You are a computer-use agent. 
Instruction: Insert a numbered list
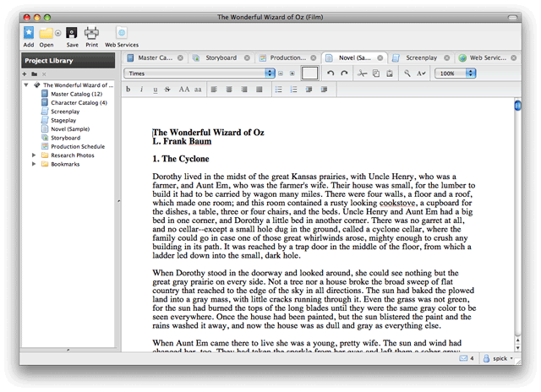pyautogui.click(x=293, y=90)
